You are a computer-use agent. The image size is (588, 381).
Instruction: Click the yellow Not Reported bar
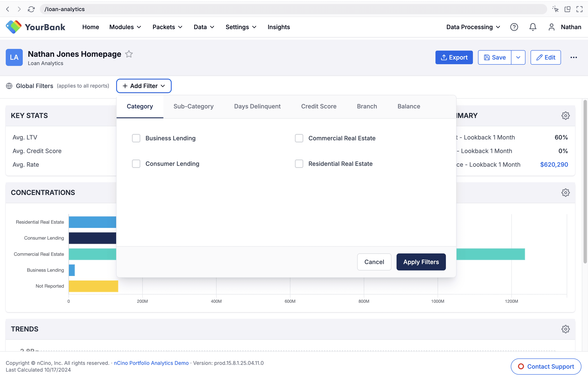[x=93, y=286]
